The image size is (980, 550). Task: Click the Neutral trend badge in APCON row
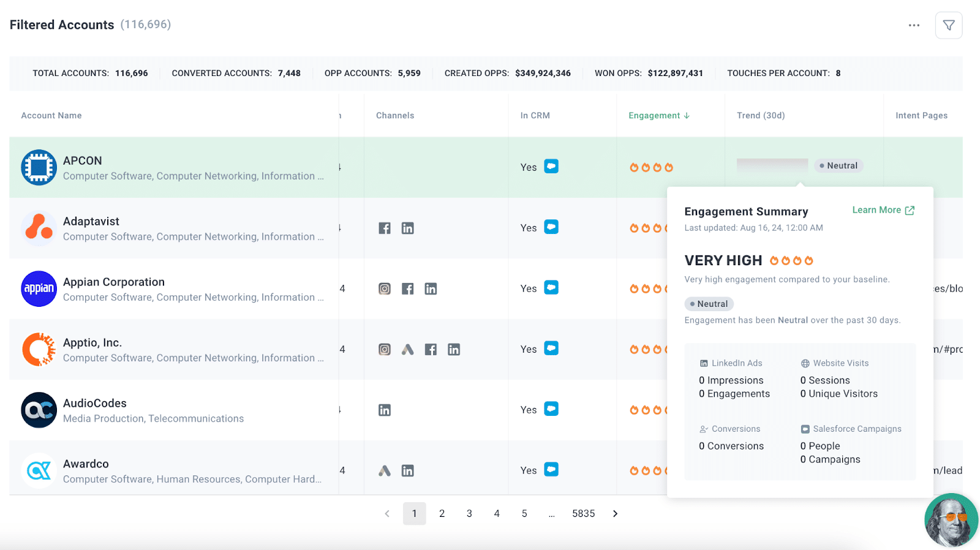click(x=839, y=165)
